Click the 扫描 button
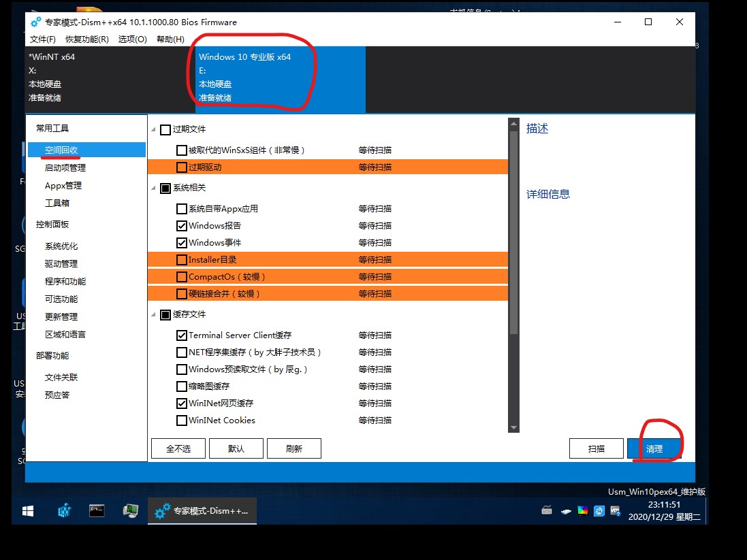Image resolution: width=747 pixels, height=560 pixels. pos(597,448)
